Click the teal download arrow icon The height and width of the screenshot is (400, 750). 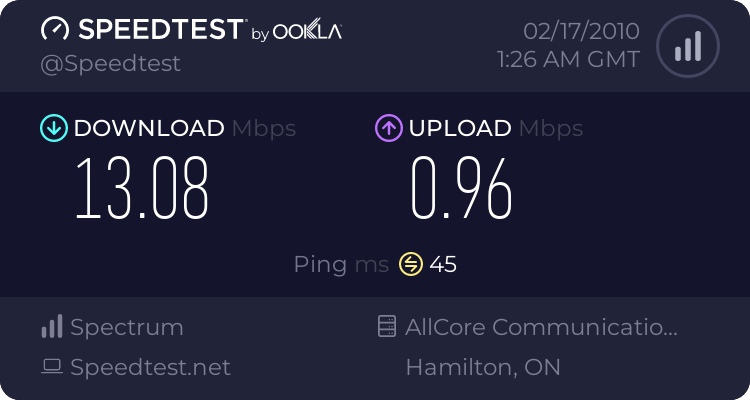(x=52, y=128)
